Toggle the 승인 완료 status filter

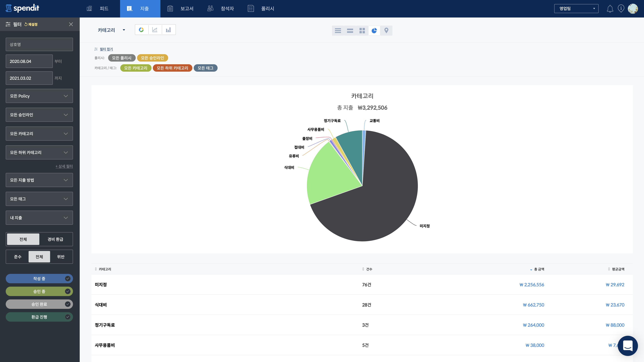tap(39, 304)
